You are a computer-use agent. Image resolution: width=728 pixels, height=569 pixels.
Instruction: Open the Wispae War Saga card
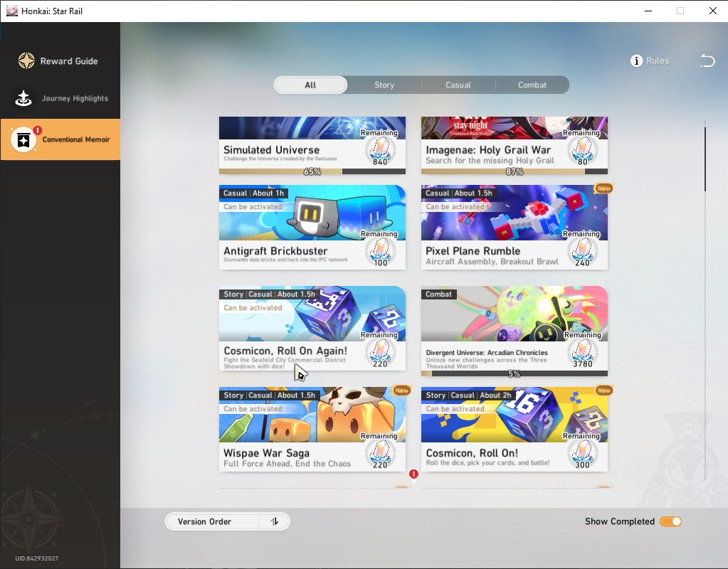[x=312, y=429]
